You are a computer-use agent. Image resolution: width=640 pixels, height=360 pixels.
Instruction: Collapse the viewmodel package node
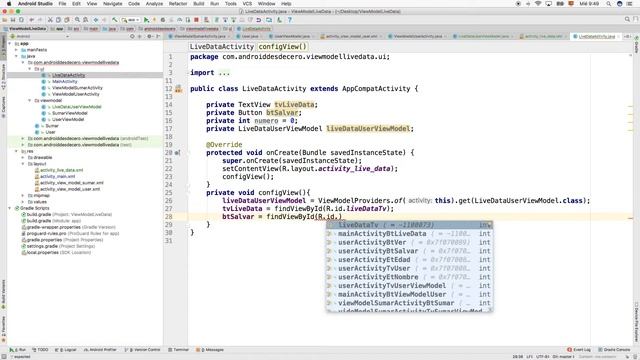coord(30,100)
